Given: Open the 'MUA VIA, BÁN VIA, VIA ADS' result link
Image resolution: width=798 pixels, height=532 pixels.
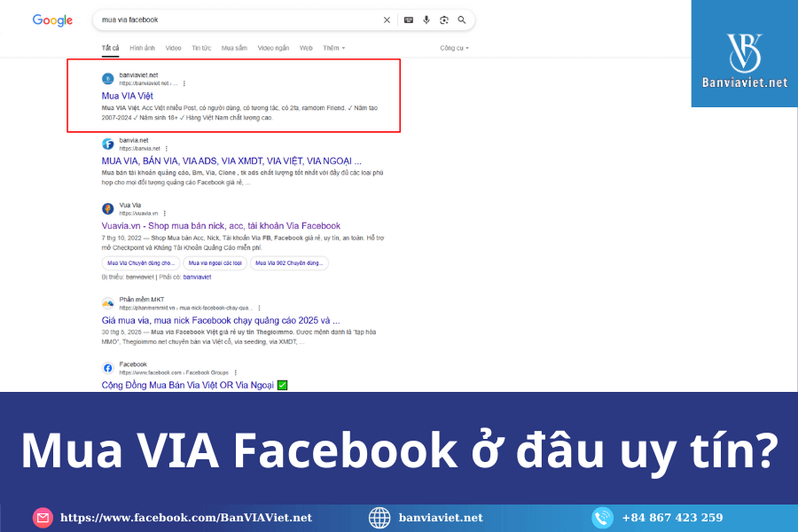Looking at the screenshot, I should click(x=231, y=160).
